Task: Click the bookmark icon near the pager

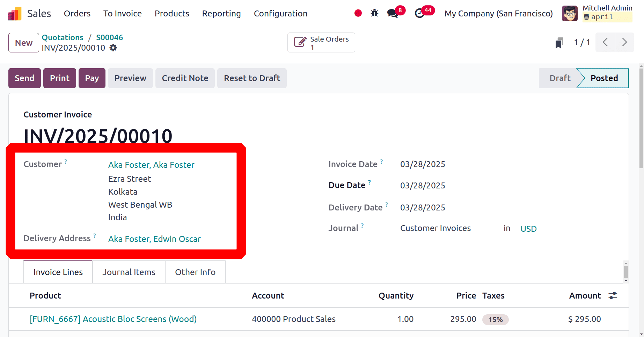Action: [559, 42]
